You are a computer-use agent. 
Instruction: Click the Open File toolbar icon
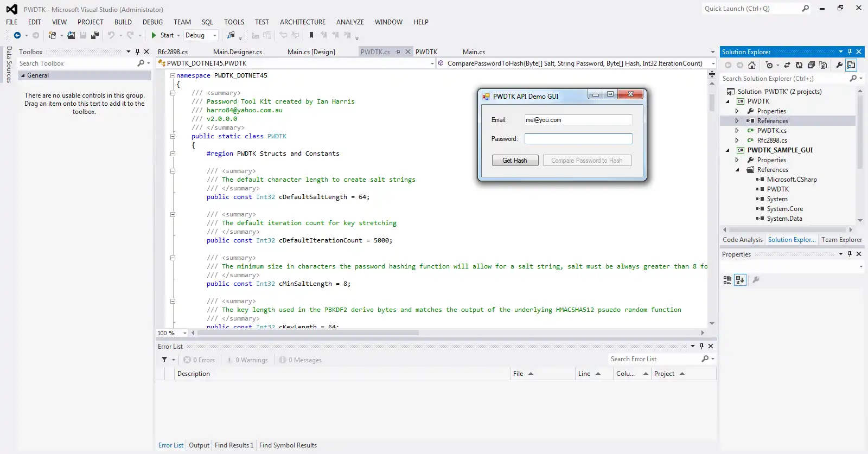coord(71,35)
